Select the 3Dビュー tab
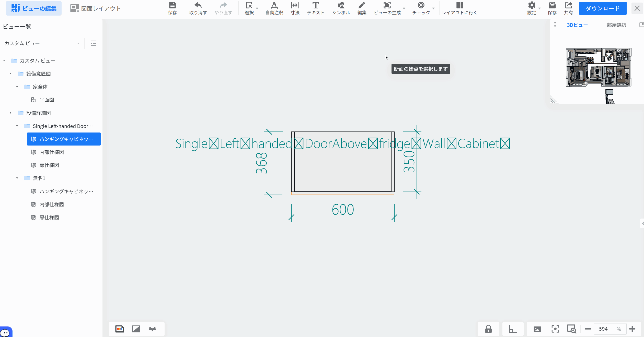 click(x=577, y=25)
